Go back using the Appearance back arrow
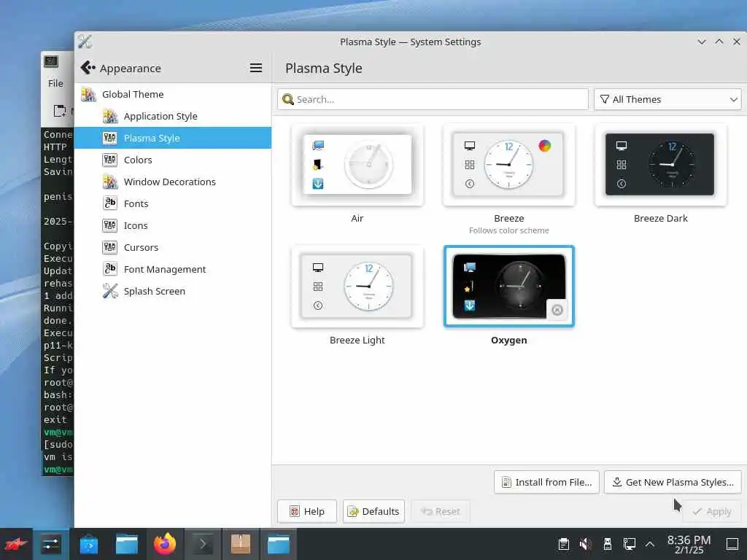 (88, 68)
